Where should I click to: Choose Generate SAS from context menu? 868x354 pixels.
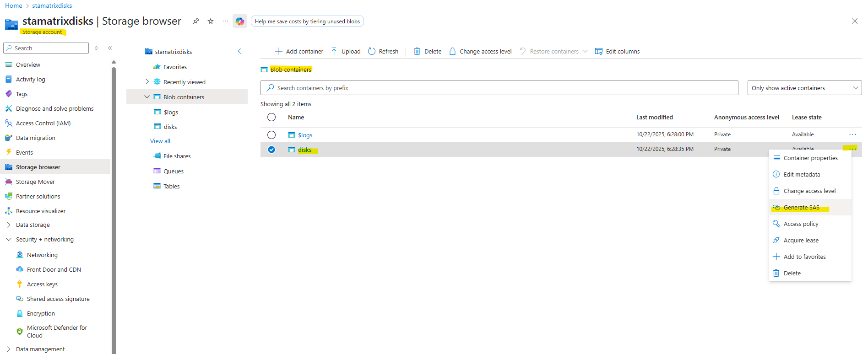pos(810,207)
